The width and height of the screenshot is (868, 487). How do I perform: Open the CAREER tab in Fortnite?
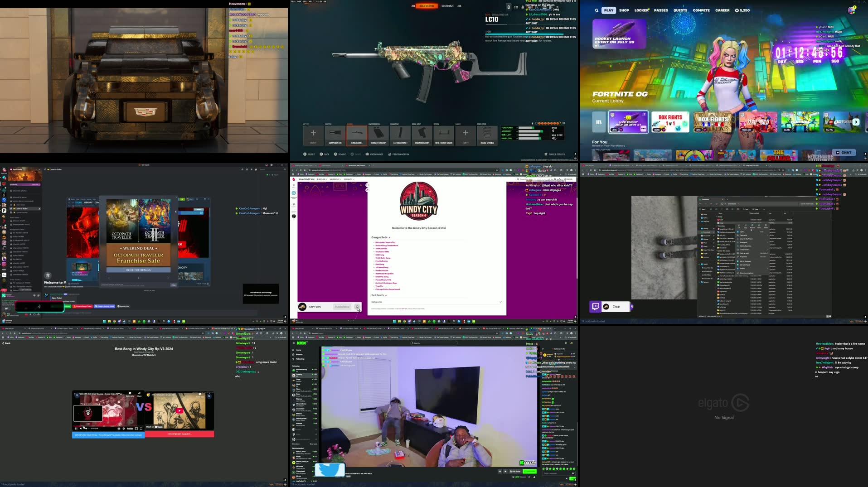(723, 10)
